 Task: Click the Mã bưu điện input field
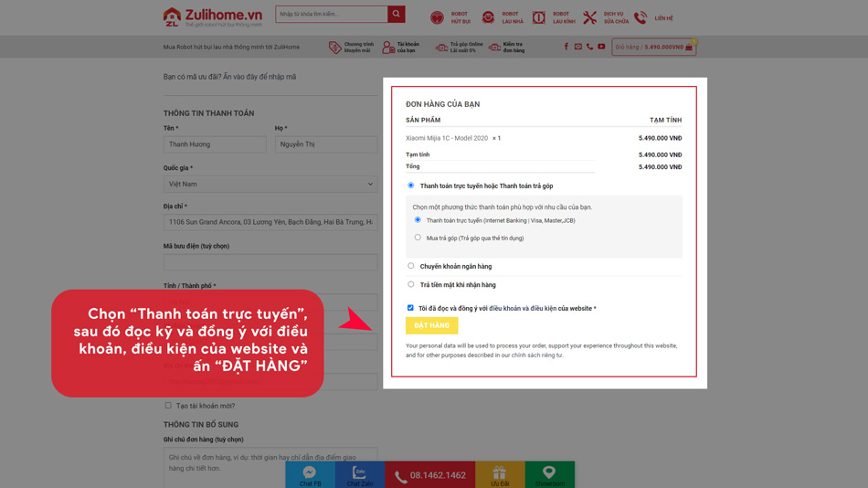(x=270, y=262)
